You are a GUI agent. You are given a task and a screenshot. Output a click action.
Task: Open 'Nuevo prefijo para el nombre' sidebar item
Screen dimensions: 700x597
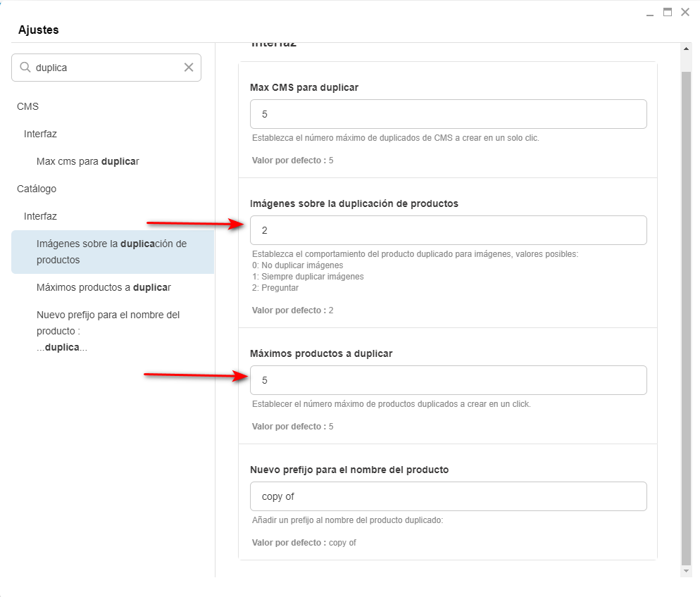(x=108, y=331)
